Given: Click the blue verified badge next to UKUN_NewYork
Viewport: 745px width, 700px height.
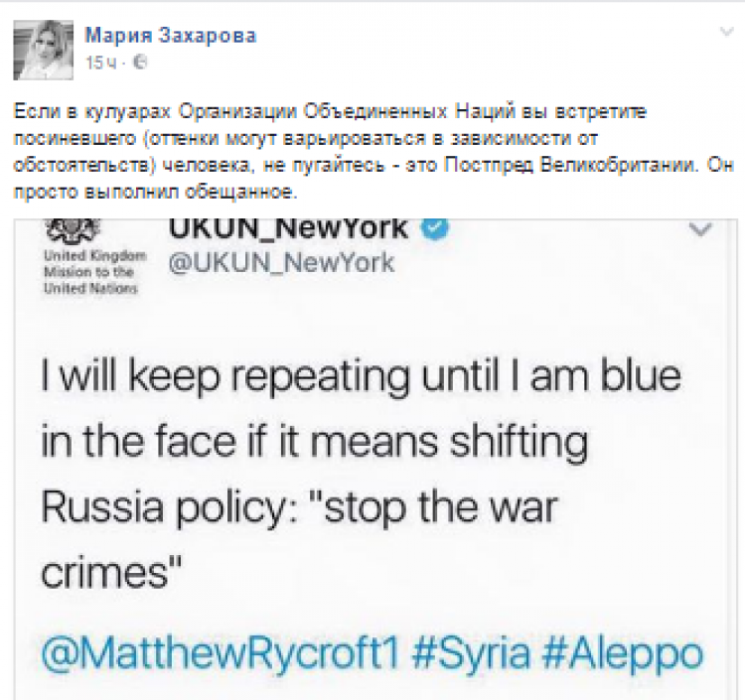Looking at the screenshot, I should [435, 228].
